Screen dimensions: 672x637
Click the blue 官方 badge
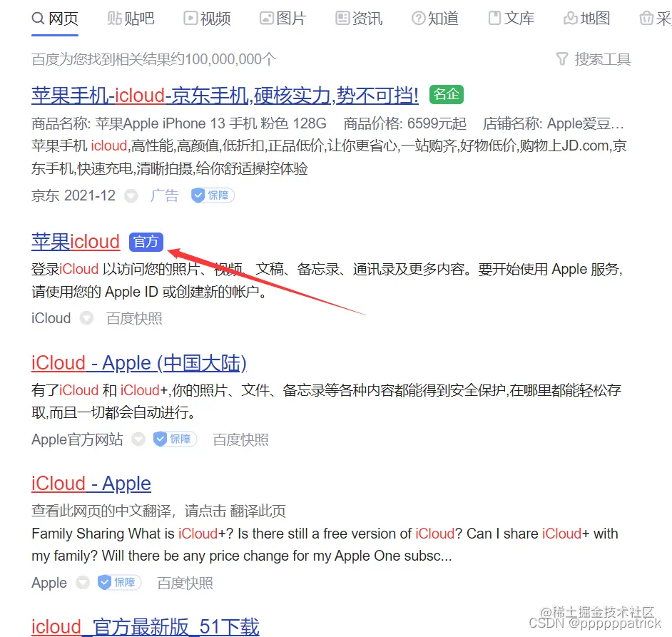(146, 243)
